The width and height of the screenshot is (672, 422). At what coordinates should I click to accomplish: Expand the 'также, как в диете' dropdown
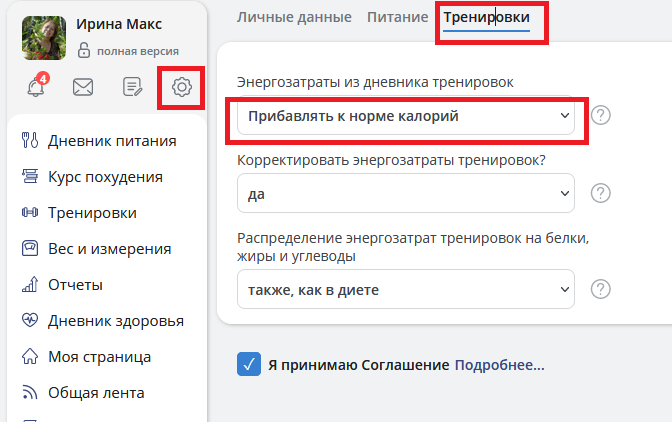click(x=405, y=290)
